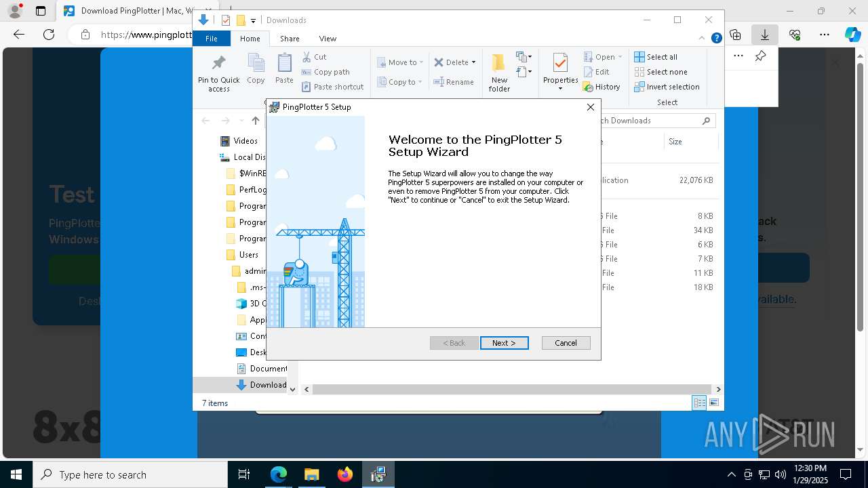This screenshot has width=868, height=488.
Task: Open file History from ribbon
Action: pyautogui.click(x=601, y=87)
